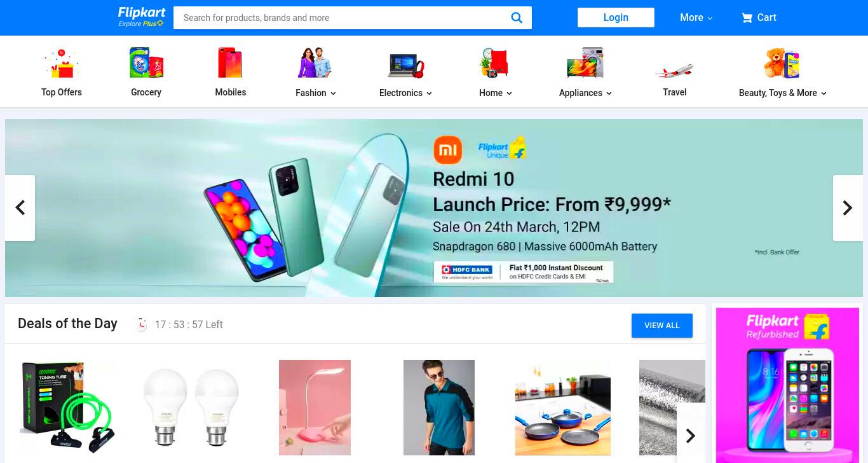The width and height of the screenshot is (868, 463).
Task: Advance banner with right arrow
Action: [x=848, y=208]
